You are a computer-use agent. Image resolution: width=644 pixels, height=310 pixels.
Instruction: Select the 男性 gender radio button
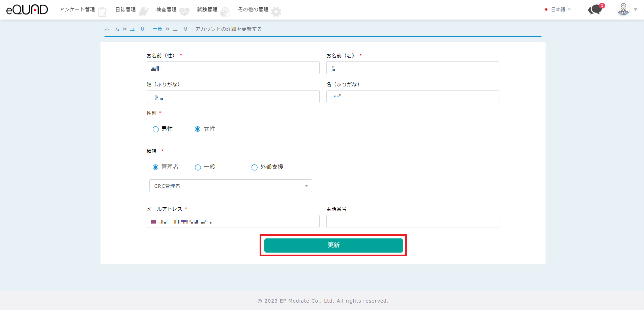click(155, 129)
